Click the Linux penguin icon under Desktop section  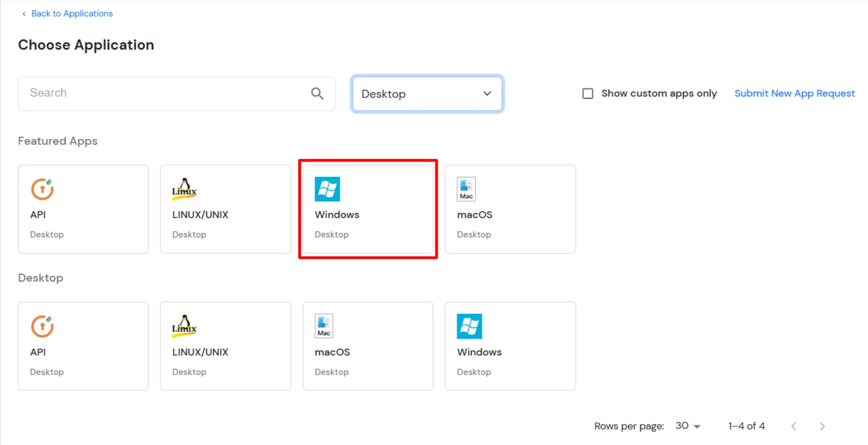tap(183, 326)
